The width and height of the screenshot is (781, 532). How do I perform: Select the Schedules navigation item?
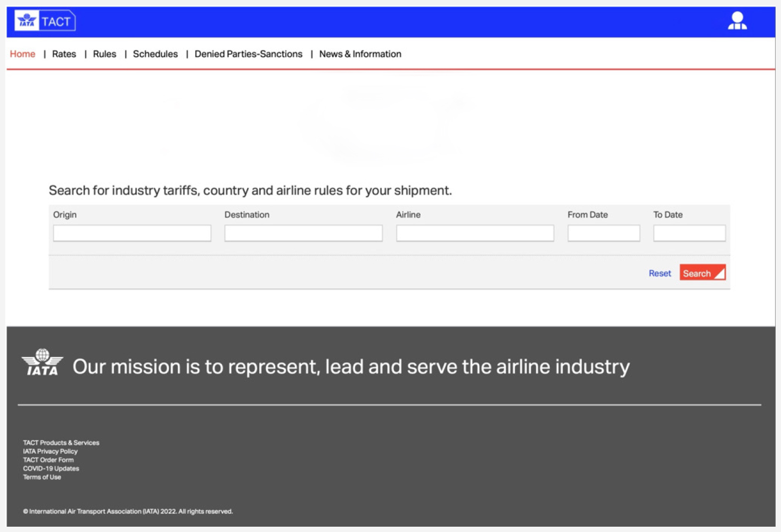155,54
